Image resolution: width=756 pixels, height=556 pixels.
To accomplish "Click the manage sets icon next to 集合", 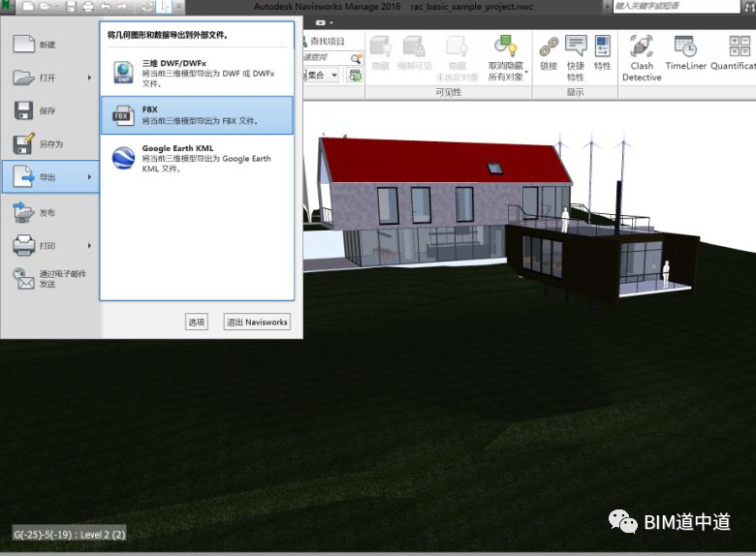I will 356,76.
